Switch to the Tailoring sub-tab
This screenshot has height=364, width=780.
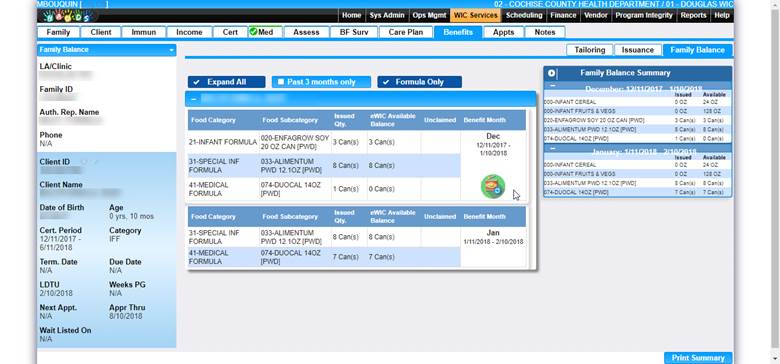(x=589, y=50)
